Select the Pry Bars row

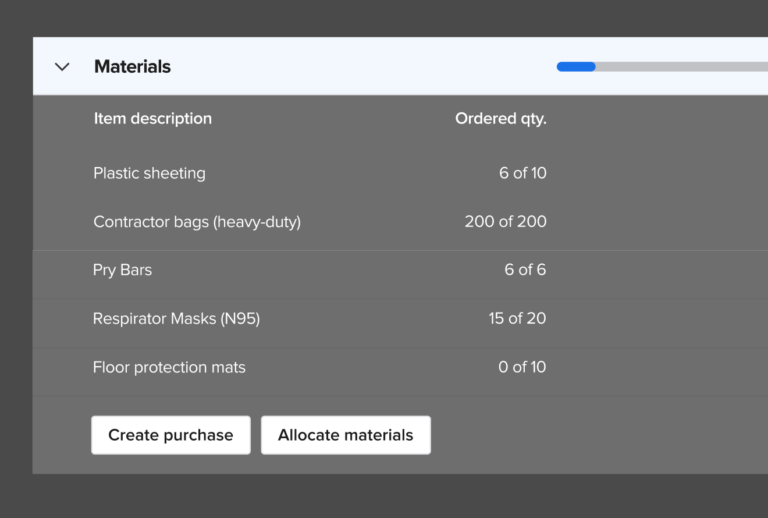[400, 270]
